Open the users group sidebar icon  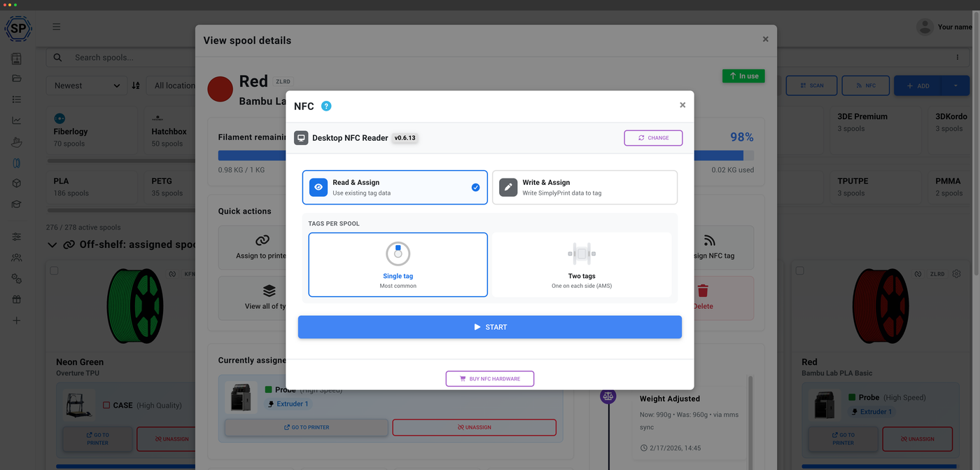17,258
